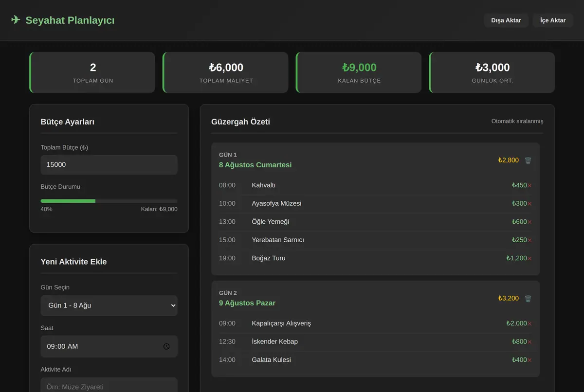Click the Kalan: ₺9,000 budget text
This screenshot has height=392, width=584.
(159, 209)
